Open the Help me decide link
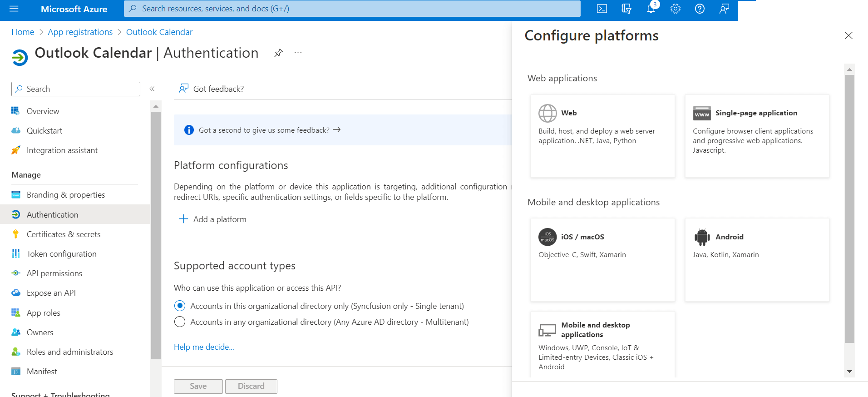Screen dimensions: 868x397 204,347
